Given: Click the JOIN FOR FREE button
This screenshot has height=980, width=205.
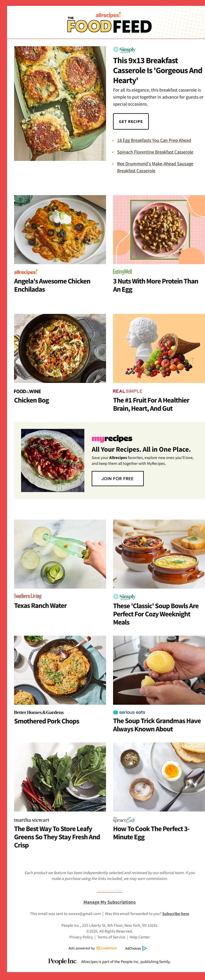Looking at the screenshot, I should (117, 479).
